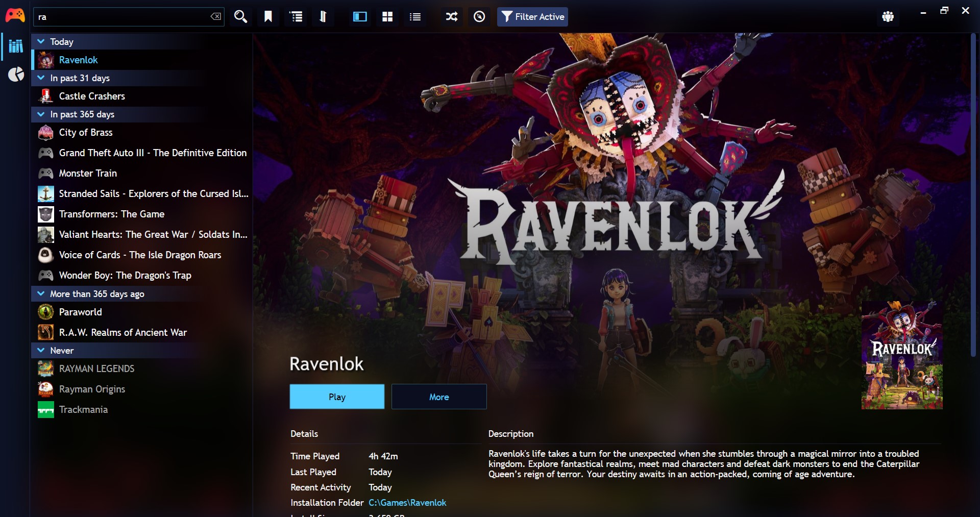Click the Ravenlok title heading
Screen dimensions: 980x517
(327, 364)
